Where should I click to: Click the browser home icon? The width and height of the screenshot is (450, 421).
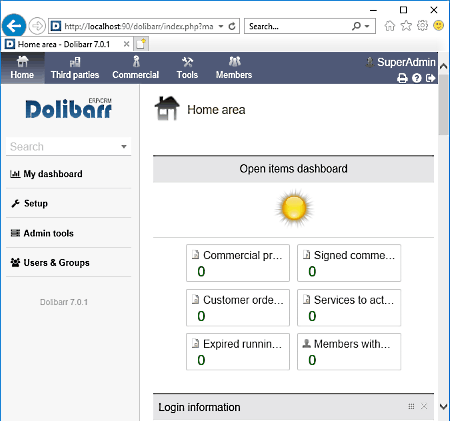point(390,26)
